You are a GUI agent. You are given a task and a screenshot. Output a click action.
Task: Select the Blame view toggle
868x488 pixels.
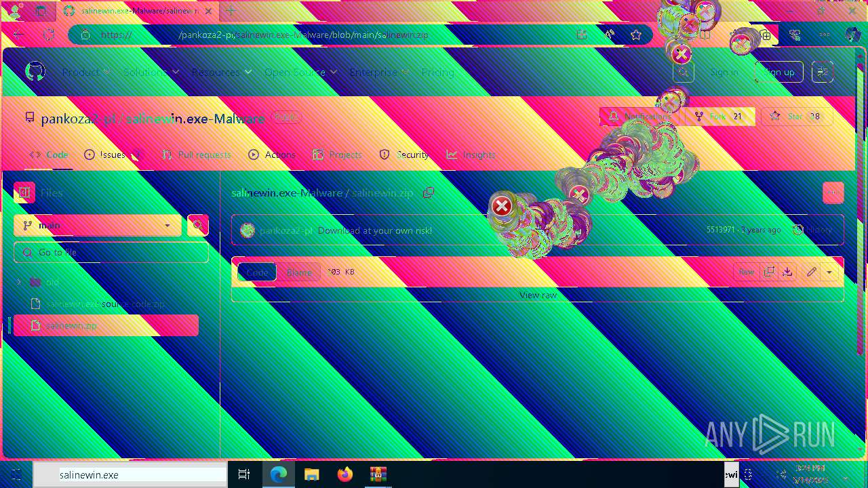(299, 272)
